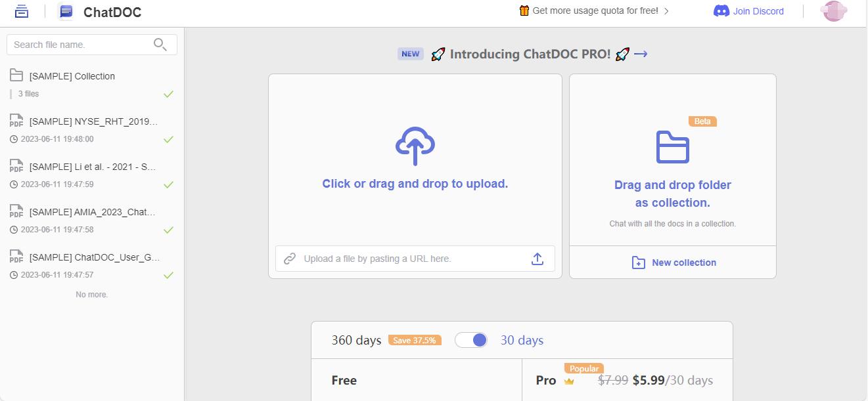Focus the Search file name field
The height and width of the screenshot is (401, 868).
(x=92, y=45)
